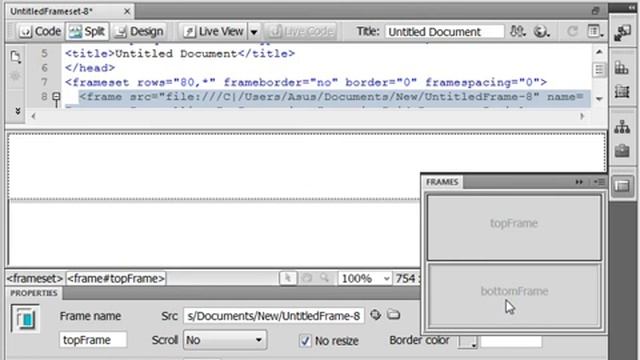The height and width of the screenshot is (360, 640).
Task: Edit the Border color hex field
Action: click(511, 341)
